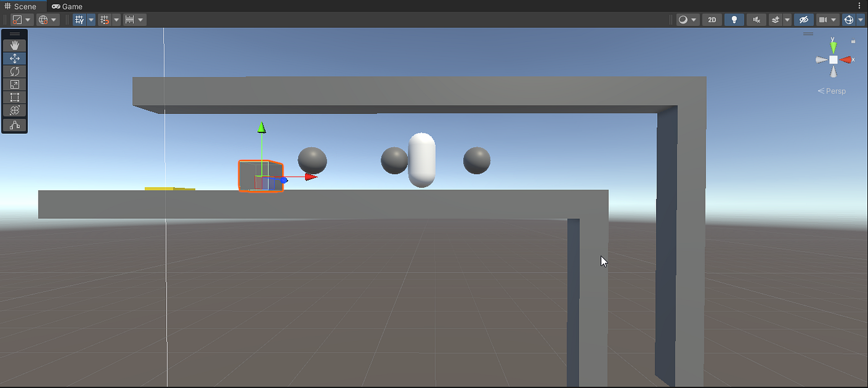
Task: Open the grid settings dropdown arrow
Action: coord(91,20)
